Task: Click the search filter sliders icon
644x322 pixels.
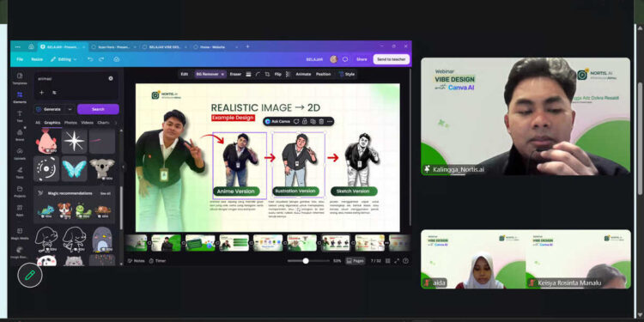Action: [54, 93]
